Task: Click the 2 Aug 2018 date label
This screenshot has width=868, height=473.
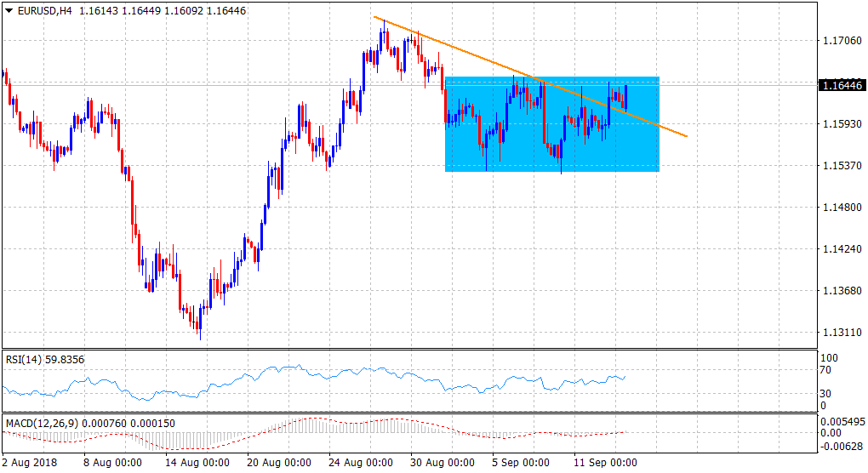Action: click(32, 463)
